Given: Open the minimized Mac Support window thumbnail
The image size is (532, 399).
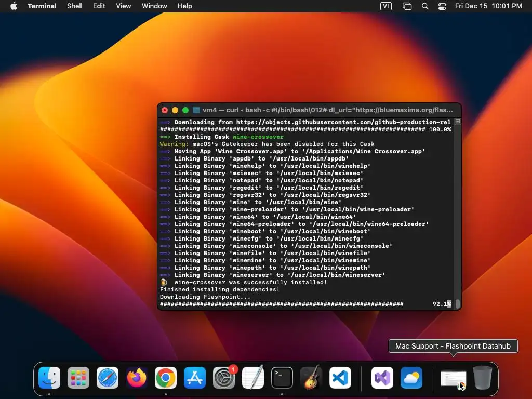Looking at the screenshot, I should [x=453, y=379].
